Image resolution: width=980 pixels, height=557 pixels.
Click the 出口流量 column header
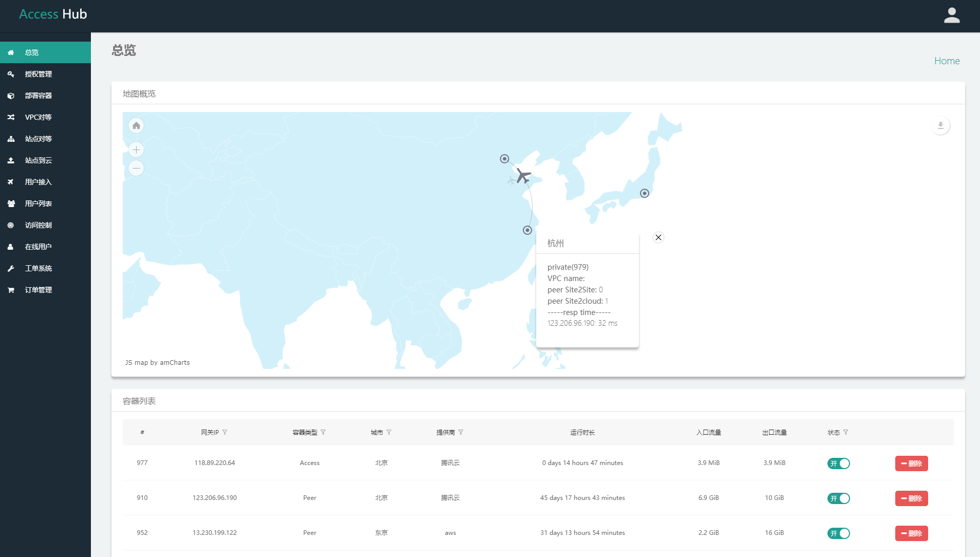coord(775,432)
